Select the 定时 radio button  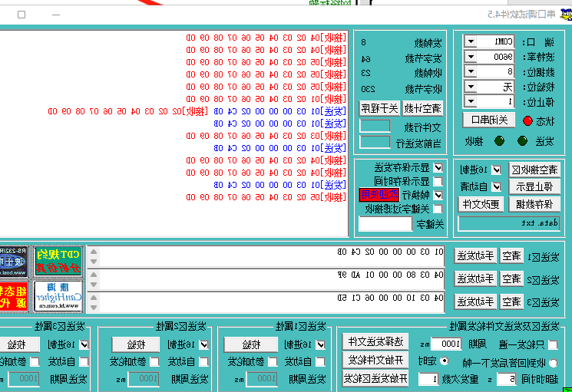(445, 361)
